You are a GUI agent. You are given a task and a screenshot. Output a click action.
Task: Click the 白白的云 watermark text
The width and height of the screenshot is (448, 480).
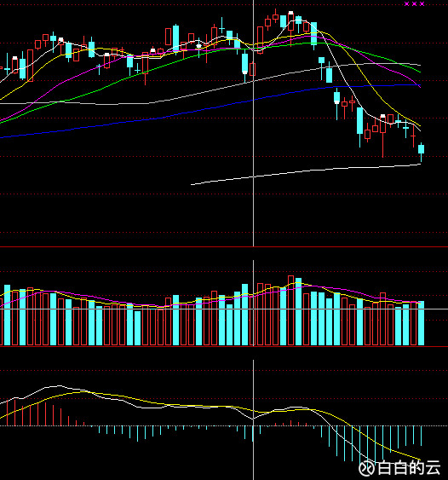pyautogui.click(x=409, y=468)
